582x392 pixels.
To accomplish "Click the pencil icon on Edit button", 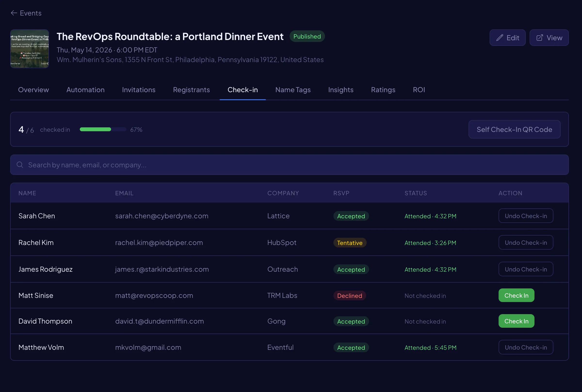I will (x=500, y=38).
